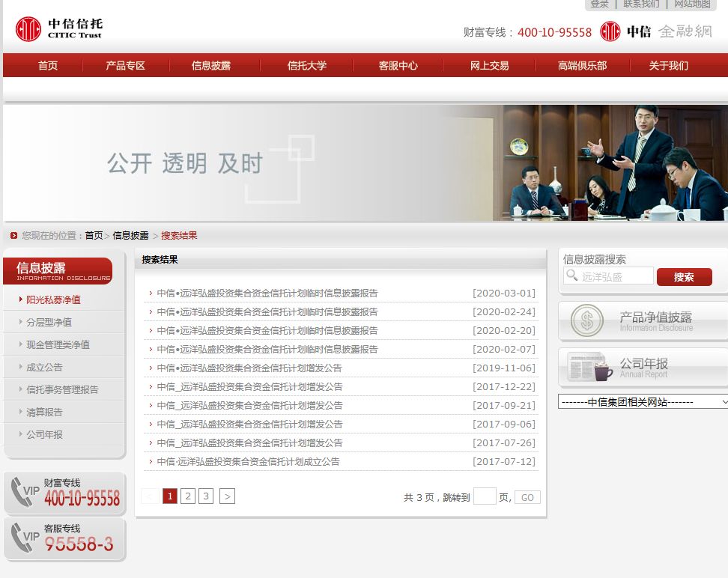Image resolution: width=728 pixels, height=578 pixels.
Task: Click the VIP 客服专线 95558-3 banner
Action: pos(64,539)
